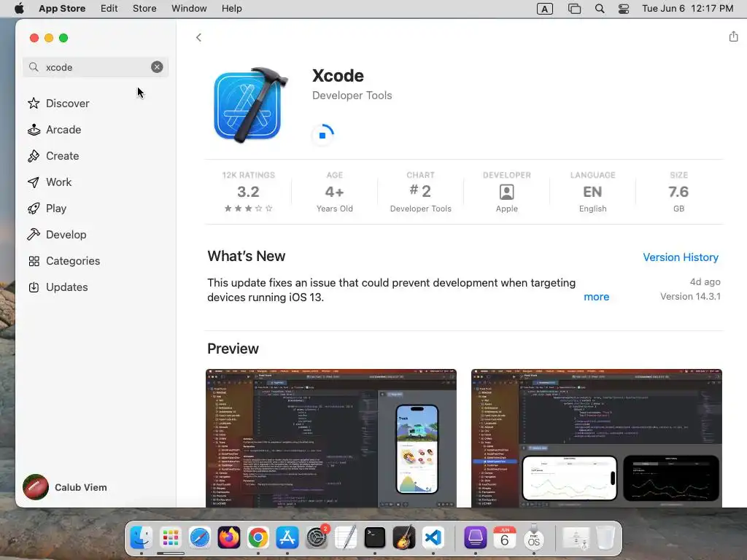
Task: Open Terminal from the Dock
Action: pyautogui.click(x=375, y=537)
